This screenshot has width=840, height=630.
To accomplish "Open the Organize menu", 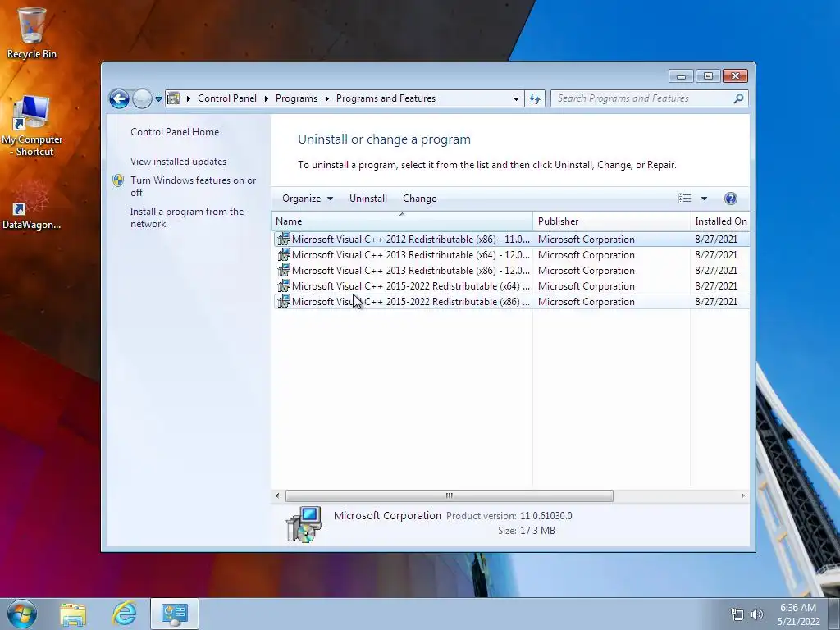I will (308, 199).
